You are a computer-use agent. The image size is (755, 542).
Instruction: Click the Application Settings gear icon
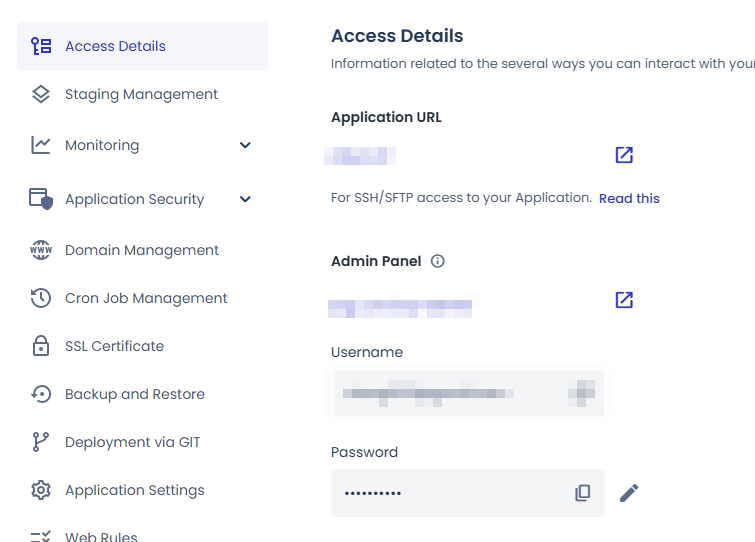(41, 490)
